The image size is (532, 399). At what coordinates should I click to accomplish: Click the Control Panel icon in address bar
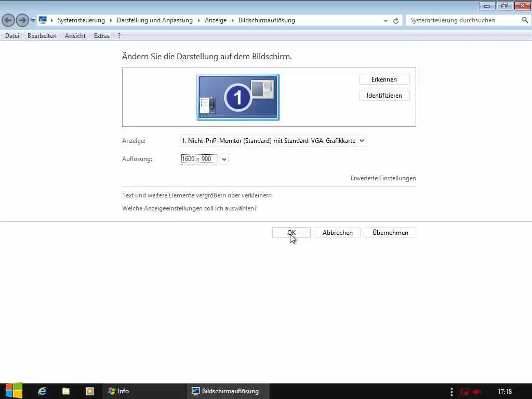pos(43,20)
